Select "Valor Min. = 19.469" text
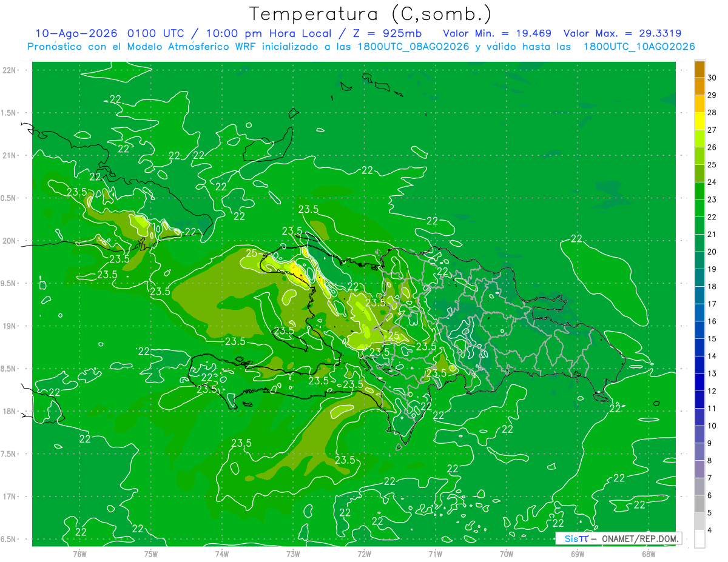This screenshot has width=728, height=562. pyautogui.click(x=498, y=33)
